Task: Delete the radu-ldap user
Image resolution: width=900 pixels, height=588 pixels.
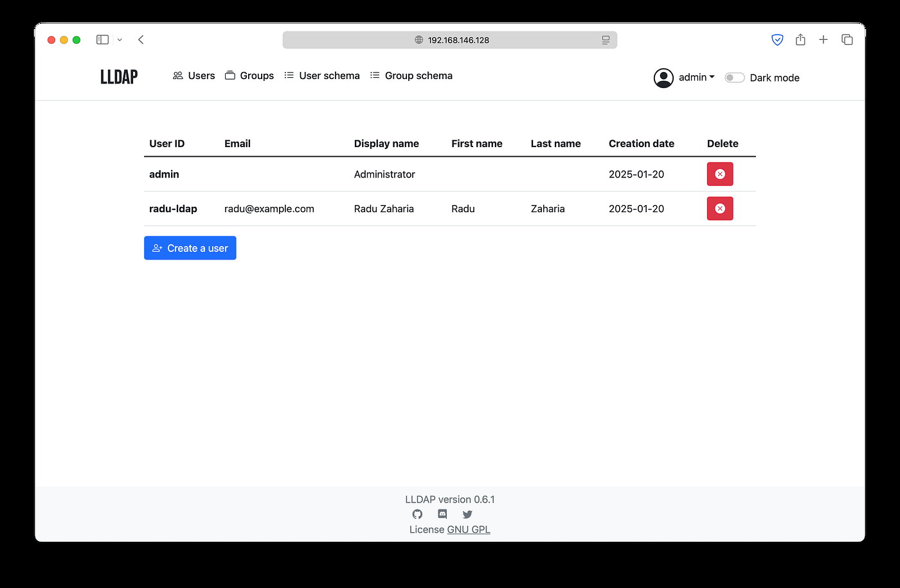Action: [720, 208]
